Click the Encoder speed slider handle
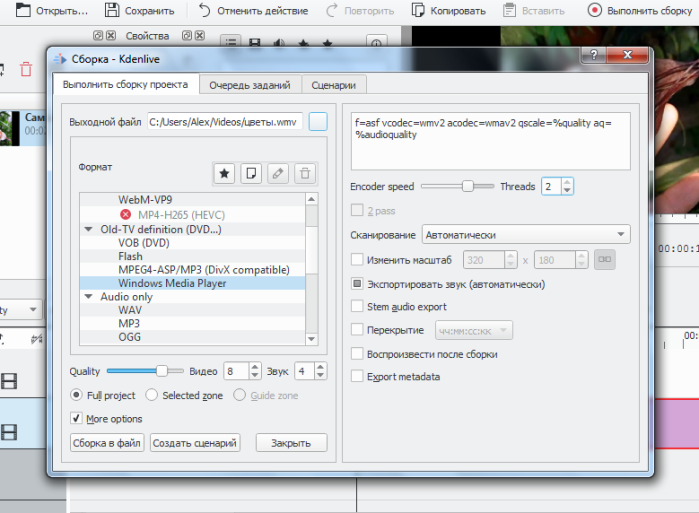The height and width of the screenshot is (513, 699). 467,186
